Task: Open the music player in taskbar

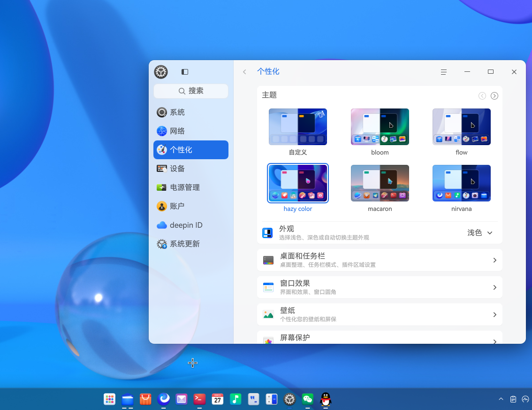Action: (236, 399)
